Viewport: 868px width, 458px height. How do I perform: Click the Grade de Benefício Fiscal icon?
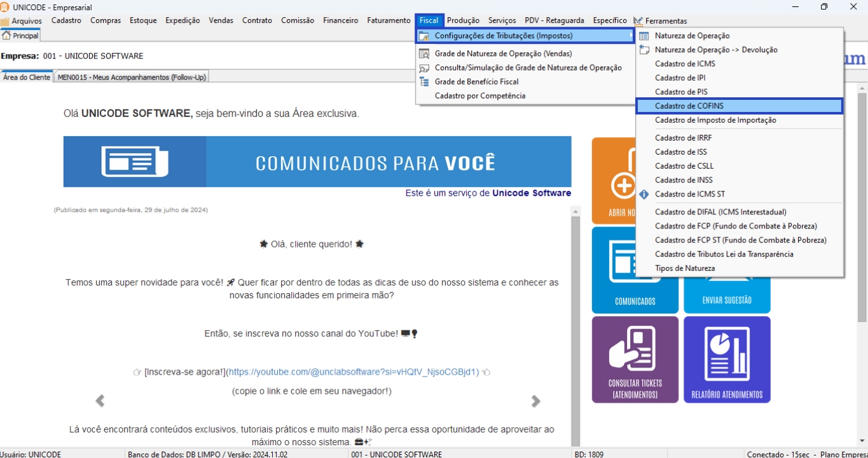point(424,81)
